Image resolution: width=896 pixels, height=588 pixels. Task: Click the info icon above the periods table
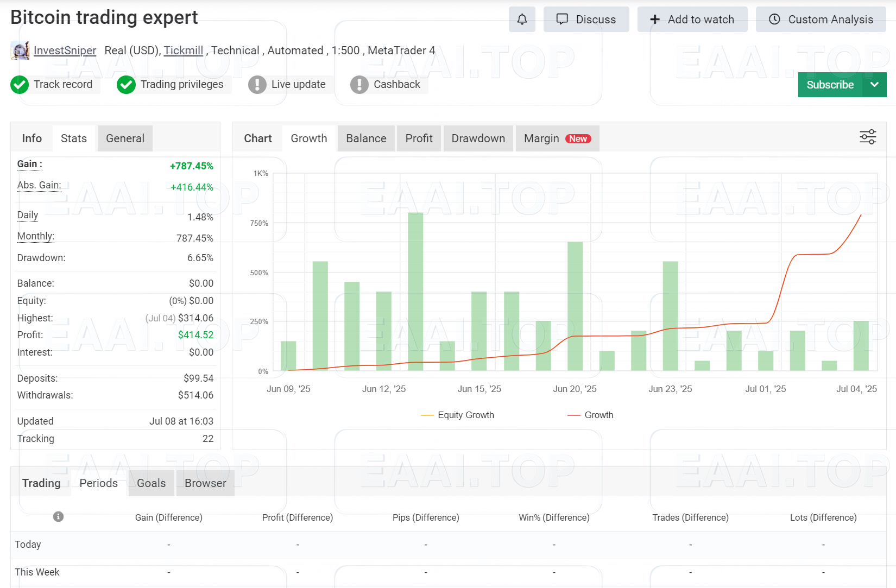(58, 517)
